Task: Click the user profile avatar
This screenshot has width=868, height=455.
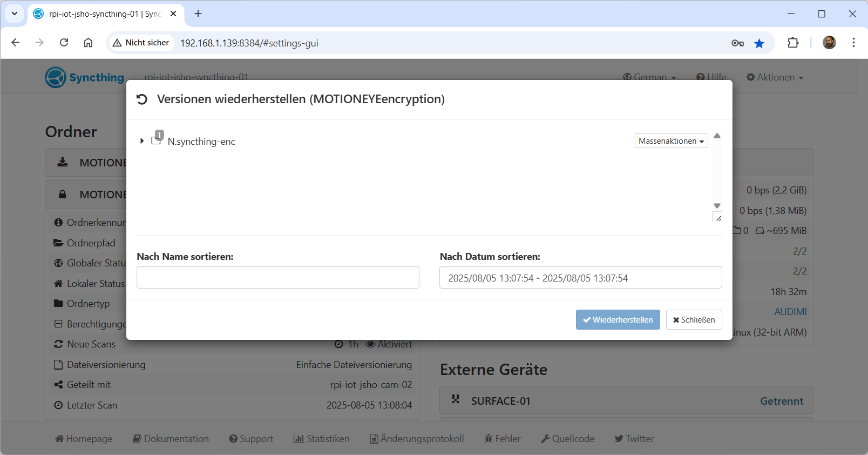Action: (x=829, y=43)
